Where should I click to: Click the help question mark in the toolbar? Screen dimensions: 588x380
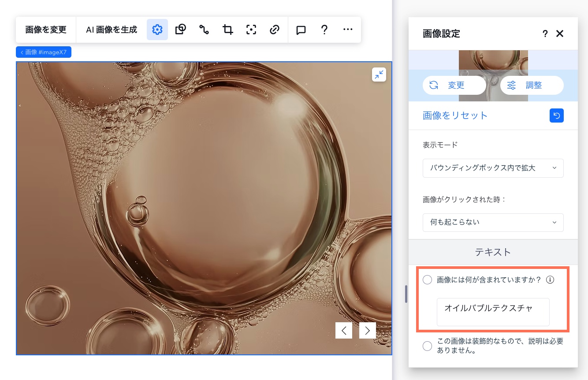pos(324,30)
